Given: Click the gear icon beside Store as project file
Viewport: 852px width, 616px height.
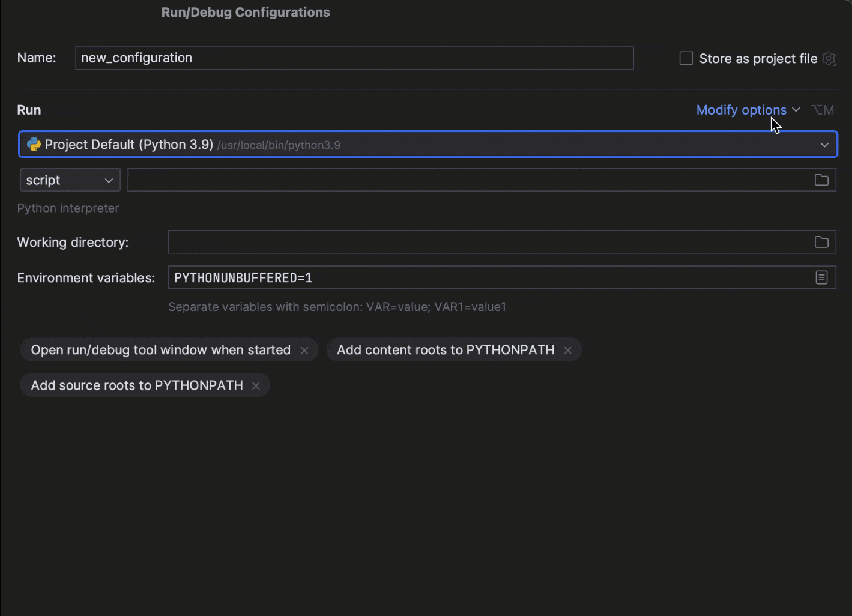Looking at the screenshot, I should point(829,58).
